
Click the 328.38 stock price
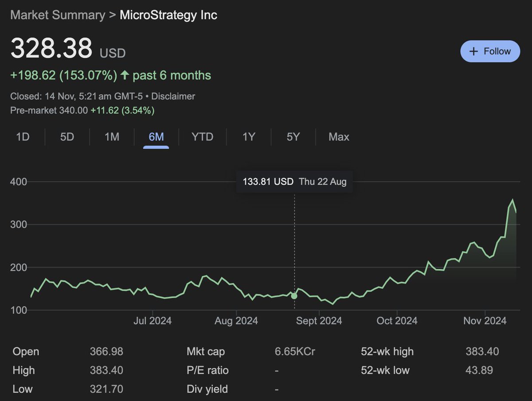[x=51, y=48]
